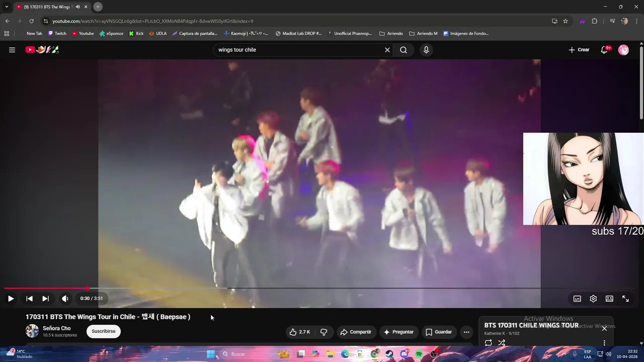
Task: Reload the current page
Action: pyautogui.click(x=31, y=21)
